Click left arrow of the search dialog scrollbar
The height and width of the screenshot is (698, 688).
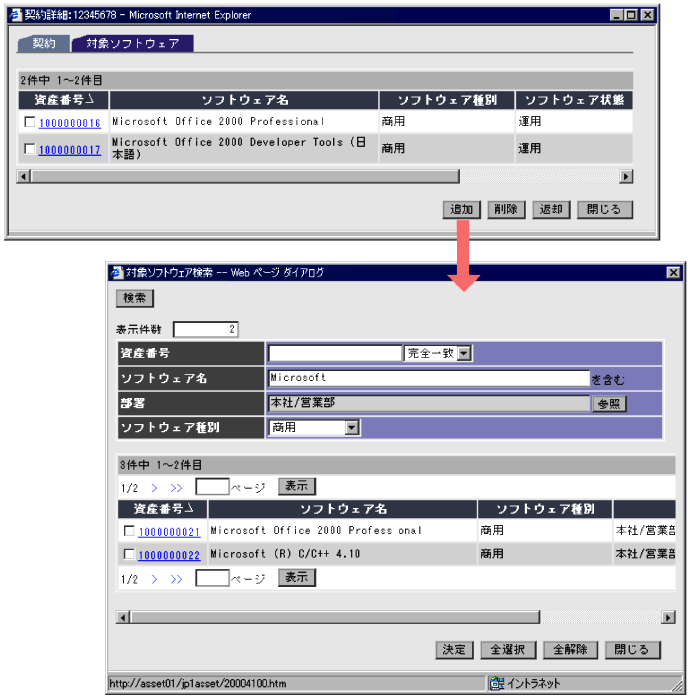pos(123,617)
